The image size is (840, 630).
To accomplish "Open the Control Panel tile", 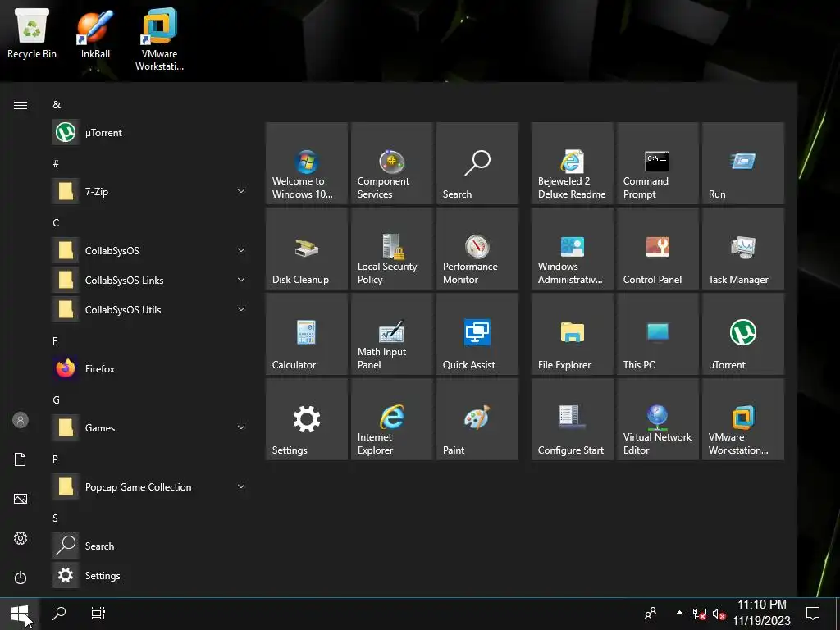I will click(657, 249).
